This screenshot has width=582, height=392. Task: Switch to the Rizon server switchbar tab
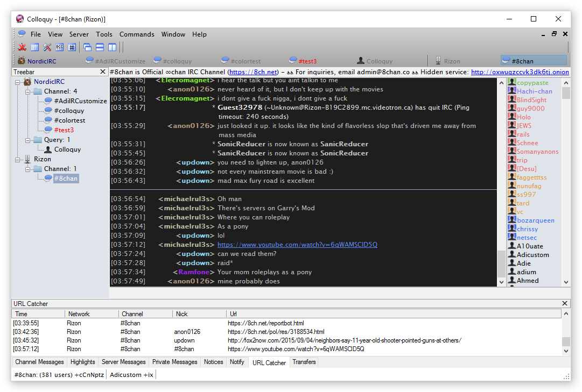465,60
